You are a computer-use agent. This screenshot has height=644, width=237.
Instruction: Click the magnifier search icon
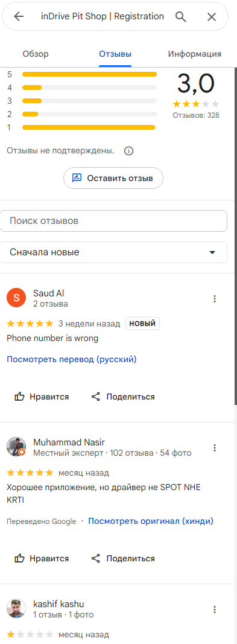[181, 16]
